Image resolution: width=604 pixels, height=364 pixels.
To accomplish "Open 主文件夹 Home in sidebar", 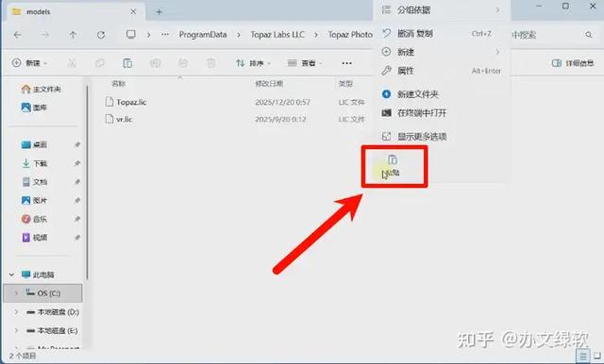I will pos(42,90).
